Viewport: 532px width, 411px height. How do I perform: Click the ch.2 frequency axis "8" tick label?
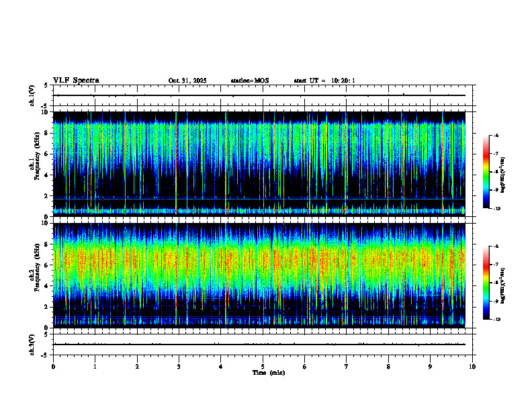[x=47, y=244]
